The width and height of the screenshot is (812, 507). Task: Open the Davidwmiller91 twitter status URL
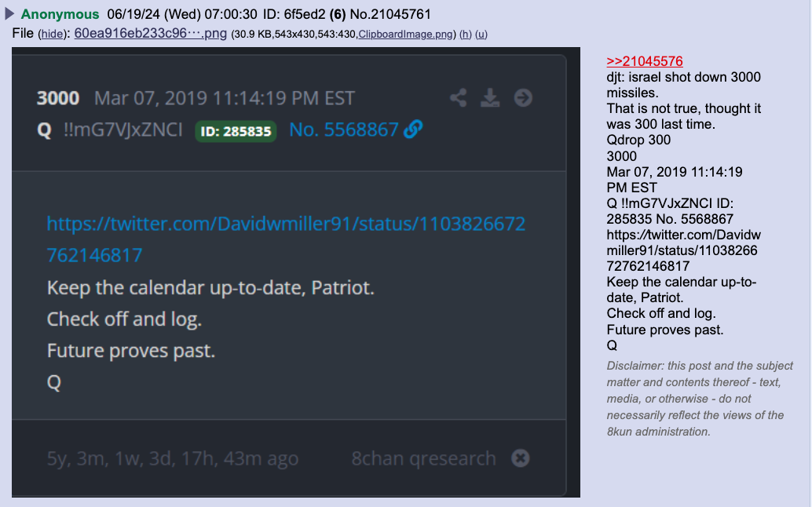click(x=286, y=239)
